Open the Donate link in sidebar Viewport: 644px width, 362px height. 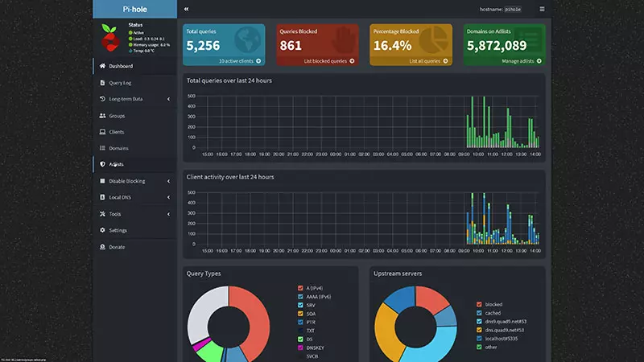tap(135, 247)
